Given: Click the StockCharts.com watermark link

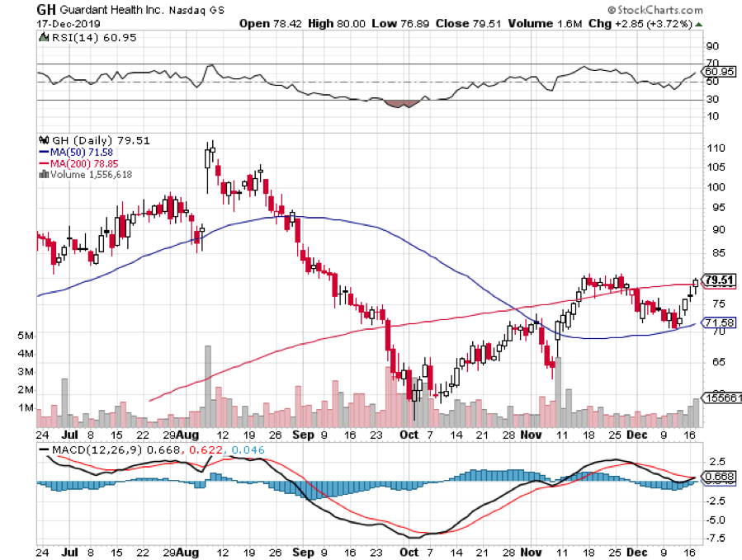Looking at the screenshot, I should (655, 9).
